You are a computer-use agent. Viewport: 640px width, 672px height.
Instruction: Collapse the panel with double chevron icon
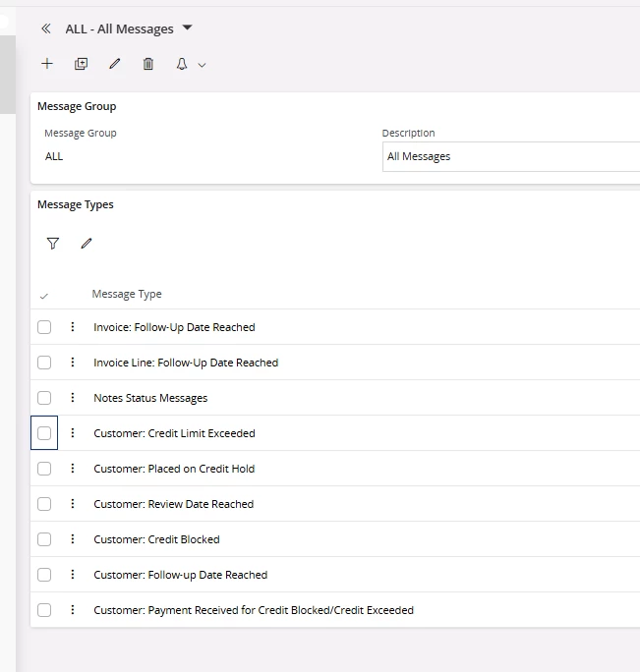click(46, 29)
